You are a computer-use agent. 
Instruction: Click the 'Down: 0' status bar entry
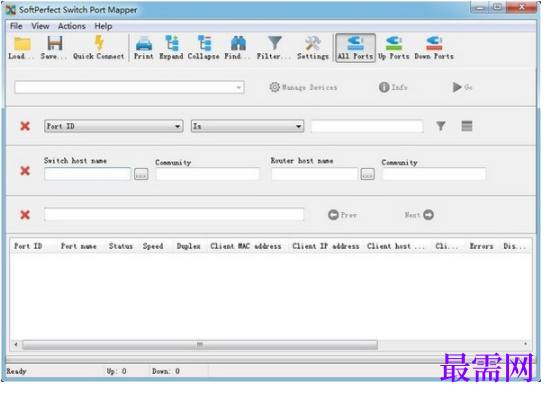click(166, 371)
